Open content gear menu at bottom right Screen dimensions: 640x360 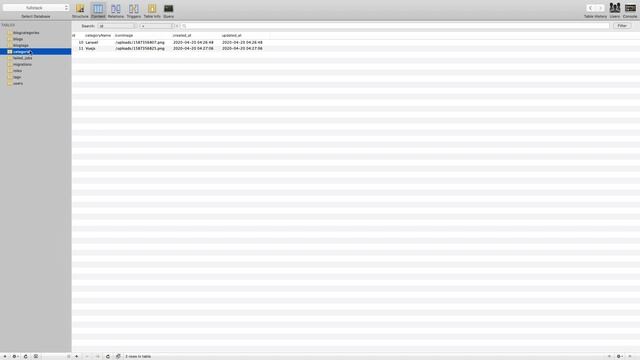click(x=619, y=356)
